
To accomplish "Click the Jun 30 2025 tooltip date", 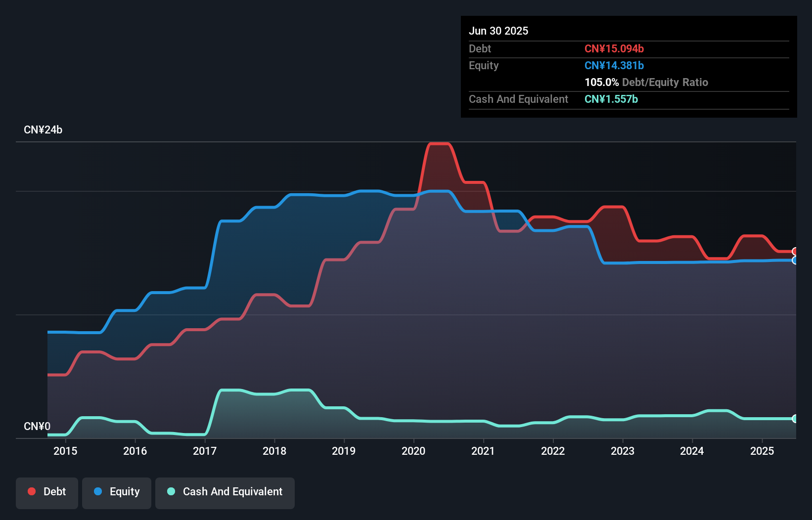I will [x=498, y=31].
